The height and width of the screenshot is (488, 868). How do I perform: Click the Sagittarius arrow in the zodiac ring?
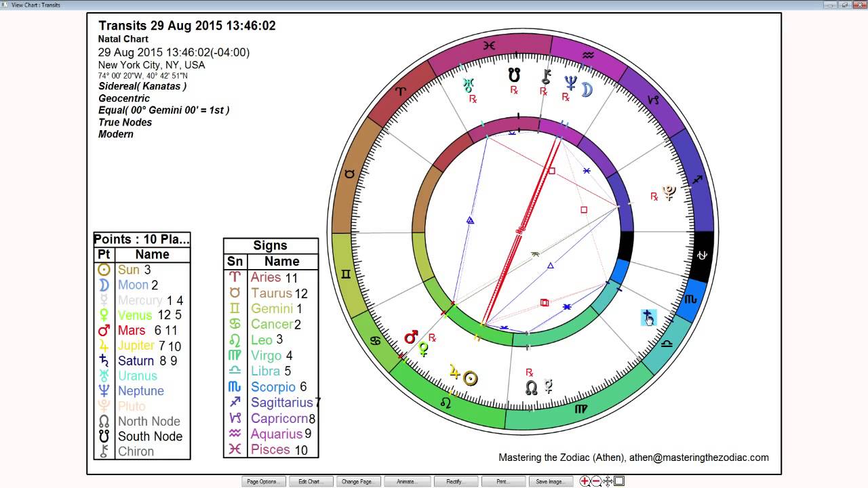[696, 180]
